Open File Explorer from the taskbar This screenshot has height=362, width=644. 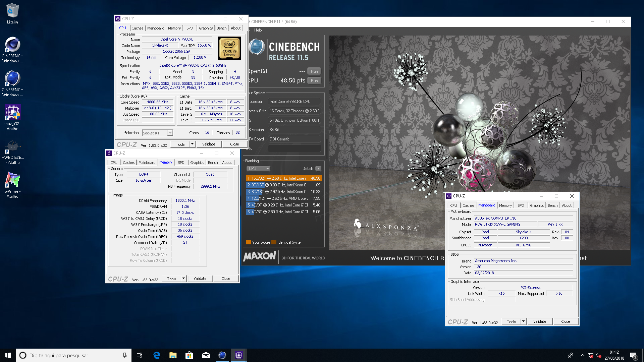click(x=173, y=355)
